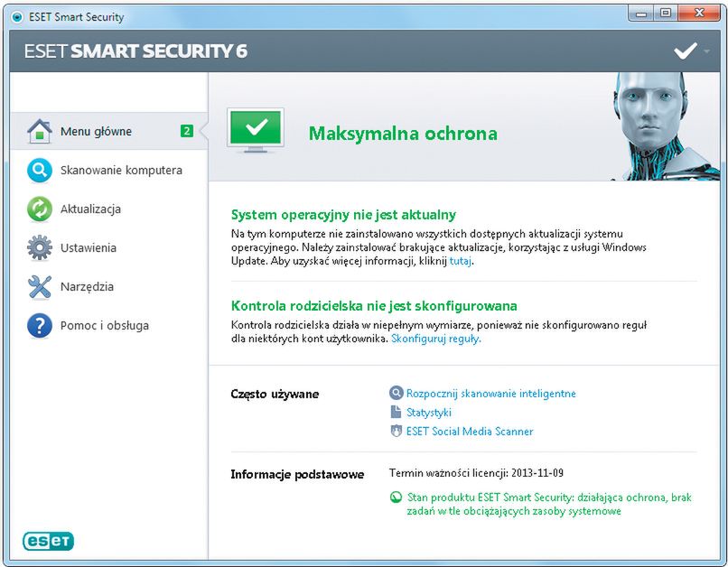Click the green status icon beside Stan produktu
The height and width of the screenshot is (567, 728).
395,497
